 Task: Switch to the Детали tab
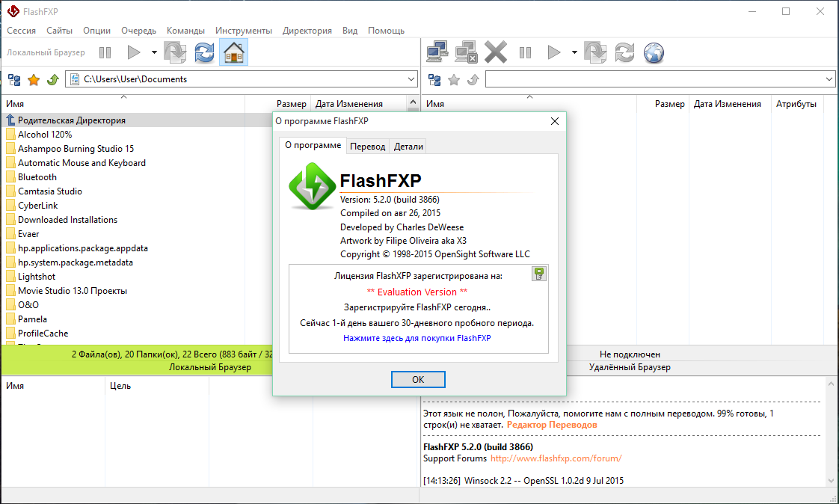pyautogui.click(x=408, y=146)
